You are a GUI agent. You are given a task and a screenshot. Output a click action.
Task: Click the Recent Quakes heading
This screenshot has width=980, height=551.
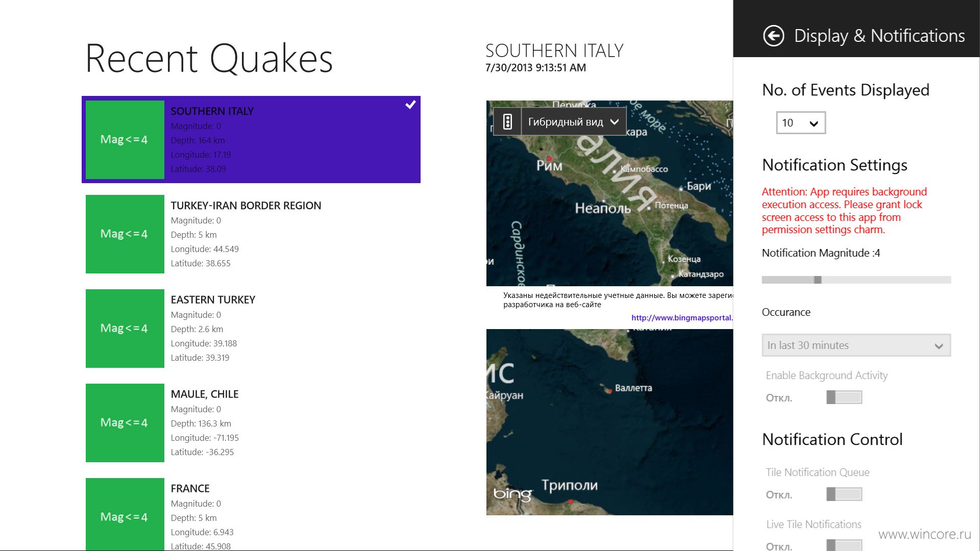click(x=209, y=58)
